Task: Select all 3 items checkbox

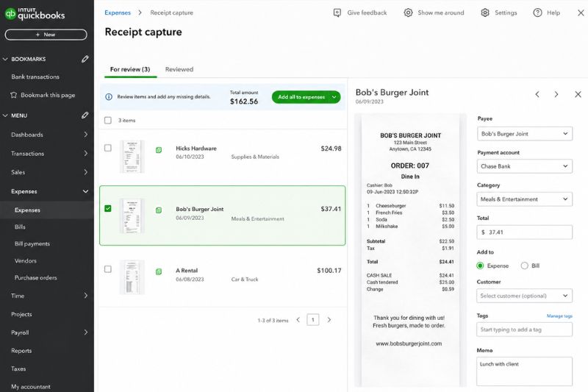Action: [108, 121]
